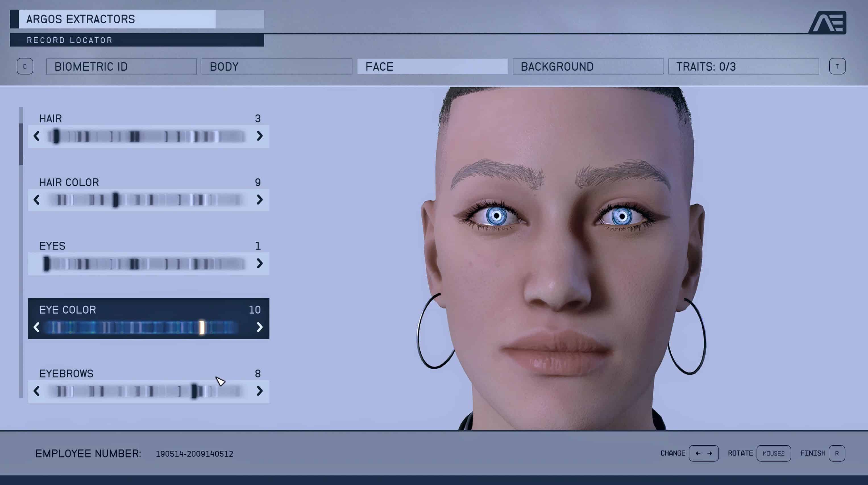Click the right arrow on Eyebrows slider
This screenshot has width=868, height=485.
pos(259,391)
